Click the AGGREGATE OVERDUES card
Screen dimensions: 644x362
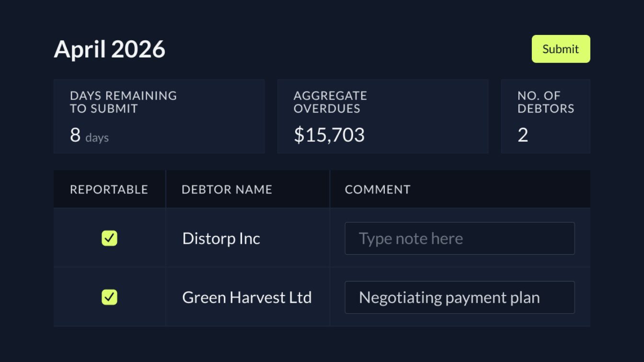coord(382,116)
